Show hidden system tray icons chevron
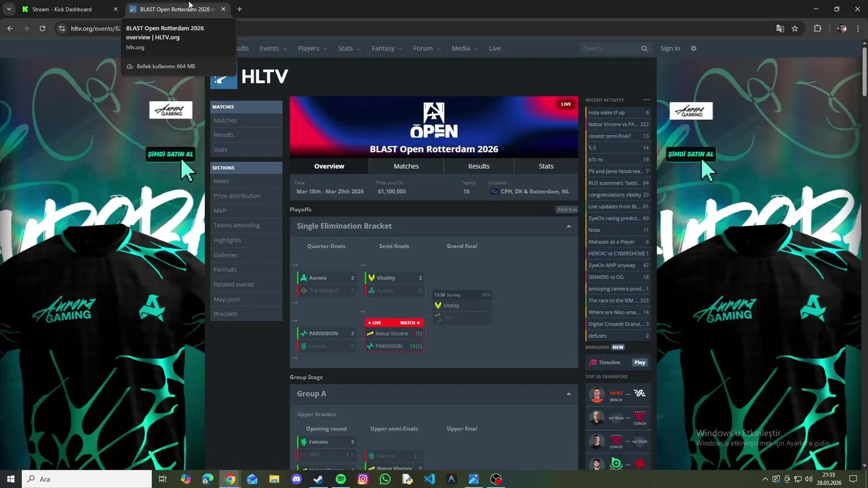 pos(765,479)
